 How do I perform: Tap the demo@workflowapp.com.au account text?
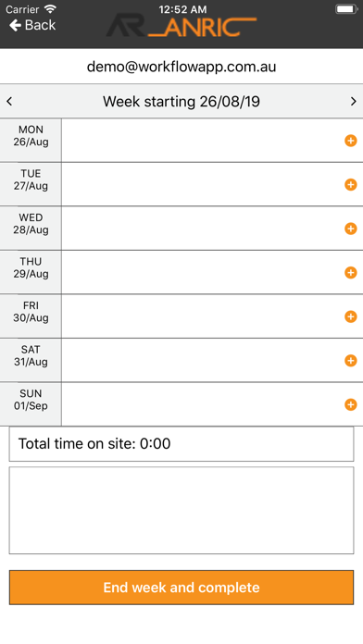pos(181,67)
